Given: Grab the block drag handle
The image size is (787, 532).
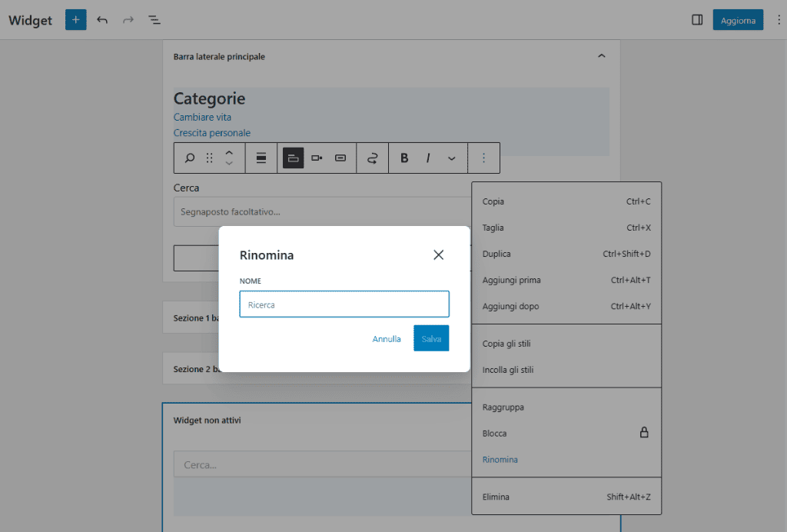Looking at the screenshot, I should point(209,158).
